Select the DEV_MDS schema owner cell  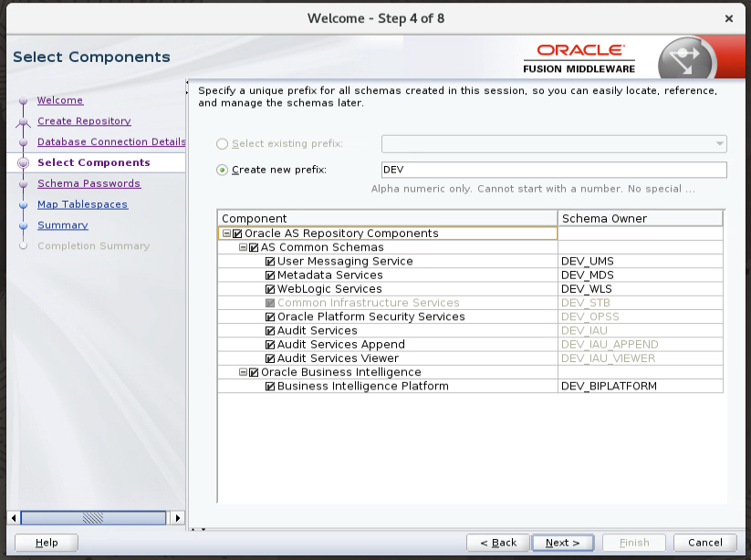pos(641,275)
